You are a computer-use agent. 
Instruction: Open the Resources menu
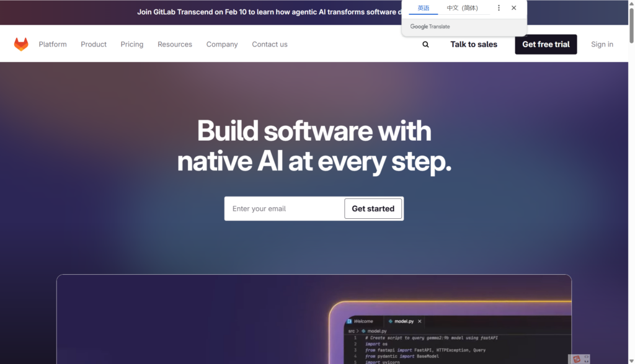(175, 44)
